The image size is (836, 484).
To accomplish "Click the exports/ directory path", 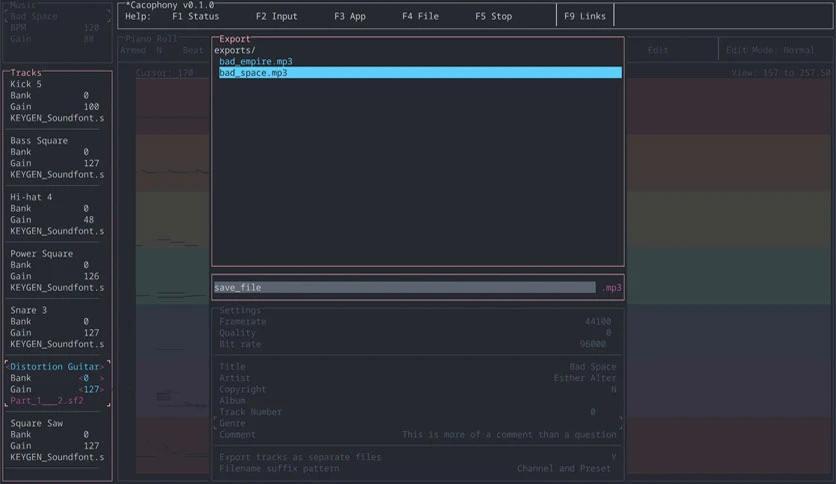I will (235, 50).
